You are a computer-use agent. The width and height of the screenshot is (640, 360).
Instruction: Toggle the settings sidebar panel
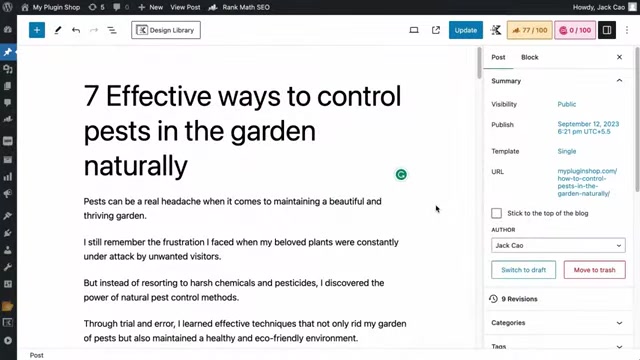pyautogui.click(x=607, y=30)
